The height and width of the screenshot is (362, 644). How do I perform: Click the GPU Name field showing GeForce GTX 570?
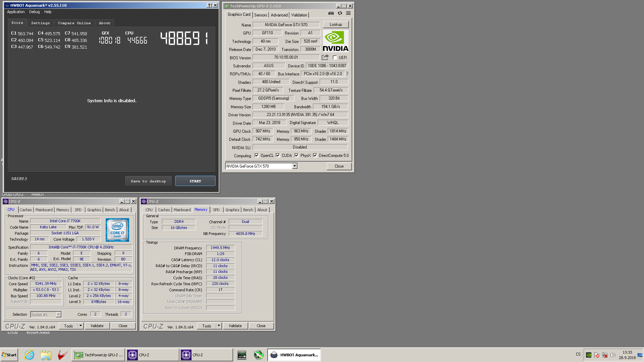click(286, 25)
